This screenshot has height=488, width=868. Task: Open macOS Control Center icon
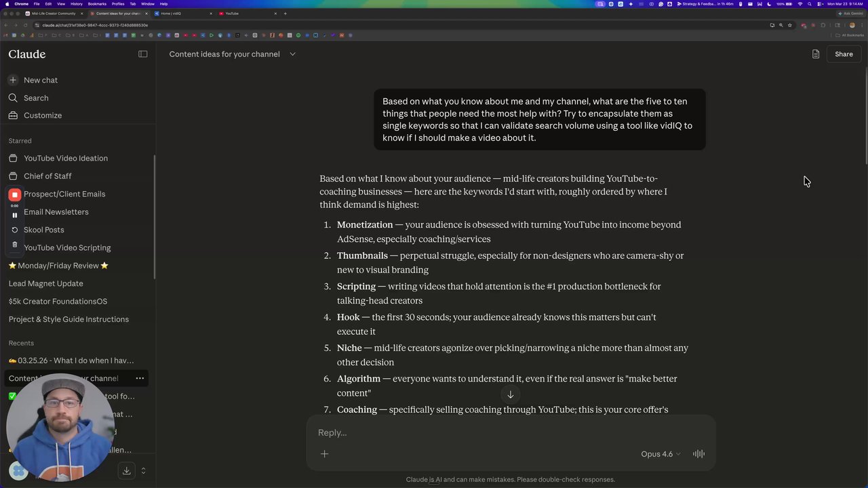(819, 3)
